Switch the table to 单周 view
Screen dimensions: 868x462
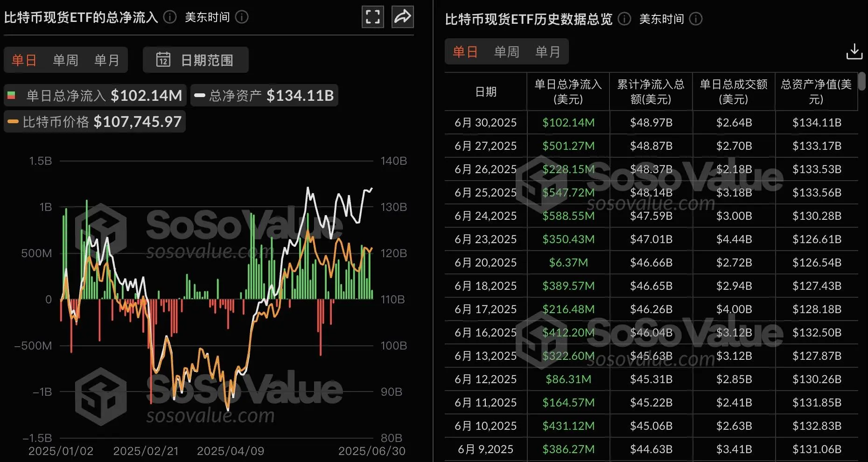[x=506, y=51]
